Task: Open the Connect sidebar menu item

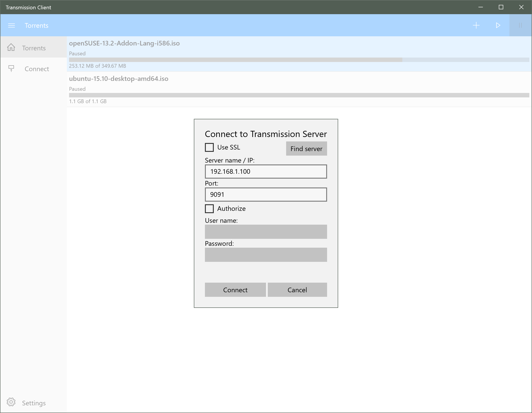Action: coord(37,69)
